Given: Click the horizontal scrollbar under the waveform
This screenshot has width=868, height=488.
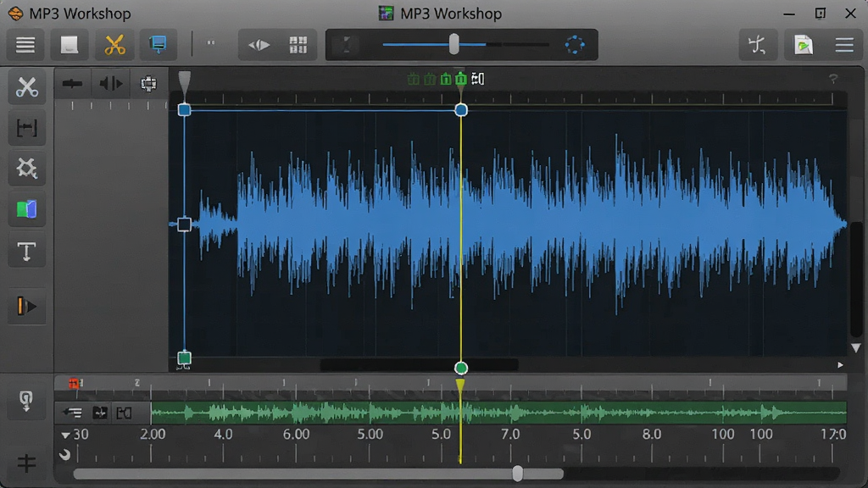Looking at the screenshot, I should pyautogui.click(x=419, y=364).
